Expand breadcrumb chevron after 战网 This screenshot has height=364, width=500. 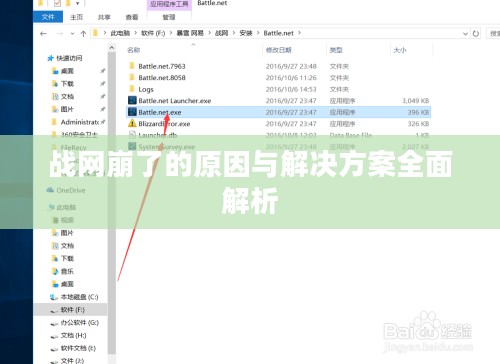[234, 33]
